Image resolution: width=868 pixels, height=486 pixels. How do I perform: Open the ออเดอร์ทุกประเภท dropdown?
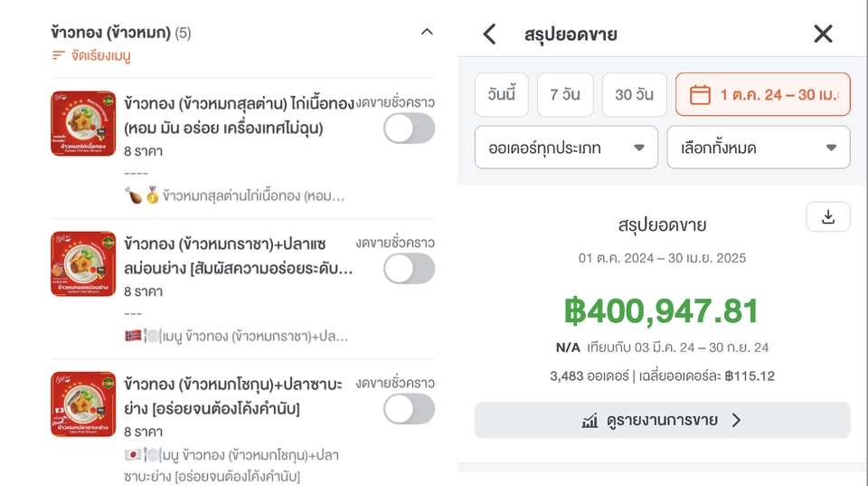566,148
